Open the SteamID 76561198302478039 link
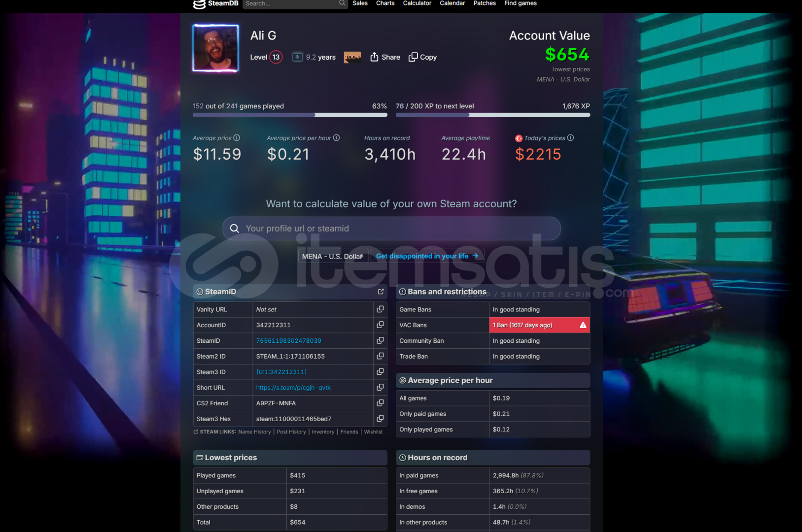The image size is (802, 532). tap(289, 341)
